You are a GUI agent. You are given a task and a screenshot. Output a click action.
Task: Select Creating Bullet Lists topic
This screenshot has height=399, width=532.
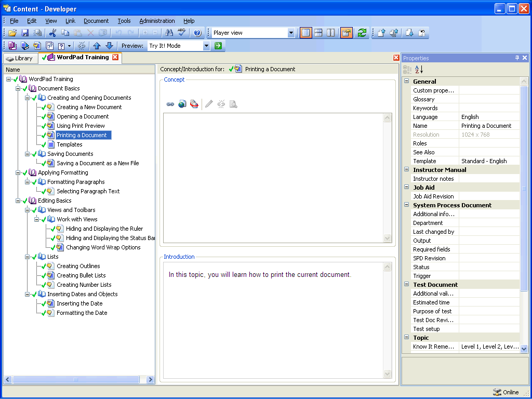81,275
